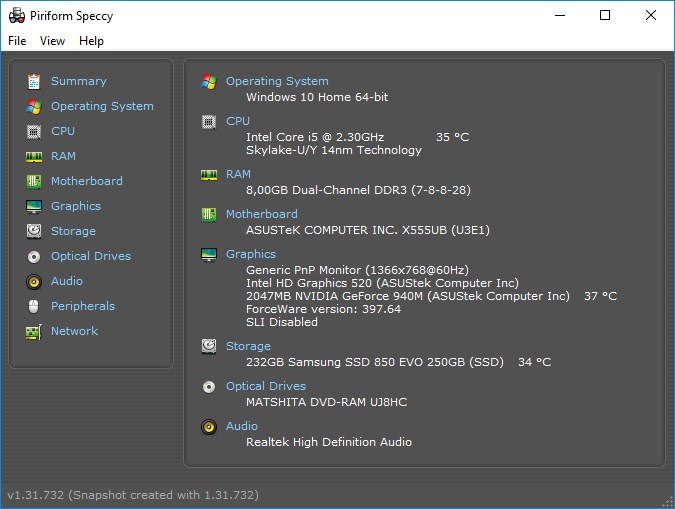This screenshot has height=509, width=675.
Task: Click the CPU heading link in main panel
Action: pos(238,121)
